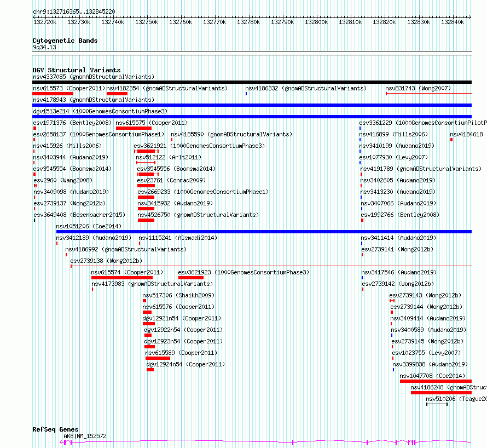The height and width of the screenshot is (448, 487).
Task: Click the chr9:132716365..132845220 region label
Action: 74,12
